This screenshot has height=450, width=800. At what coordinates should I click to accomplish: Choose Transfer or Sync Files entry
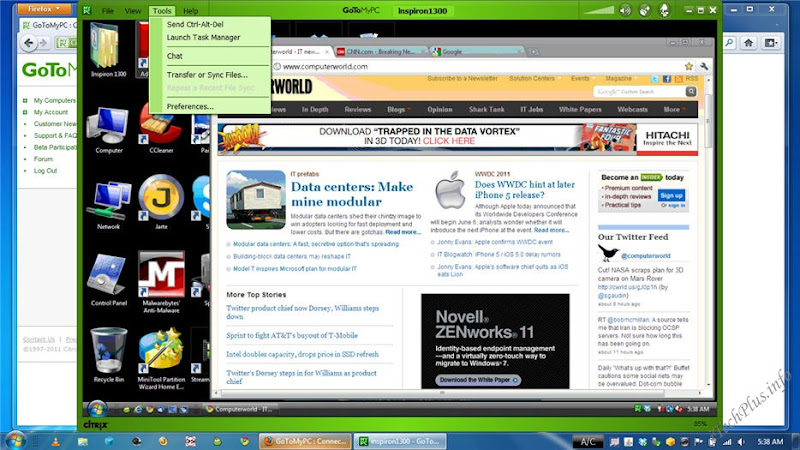[x=207, y=74]
